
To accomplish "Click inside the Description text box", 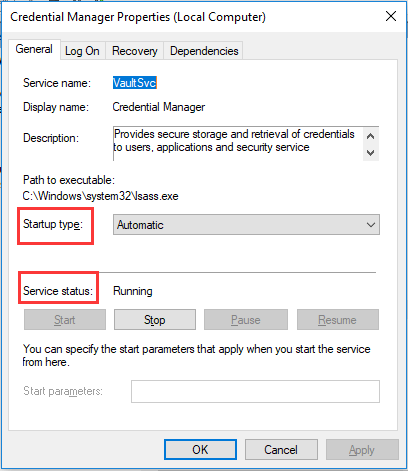I will [238, 143].
